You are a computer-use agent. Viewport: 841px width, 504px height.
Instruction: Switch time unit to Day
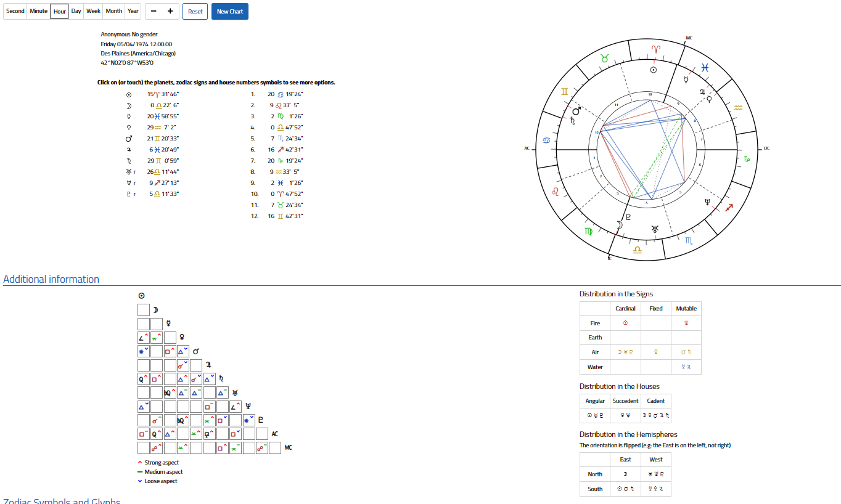pos(76,11)
